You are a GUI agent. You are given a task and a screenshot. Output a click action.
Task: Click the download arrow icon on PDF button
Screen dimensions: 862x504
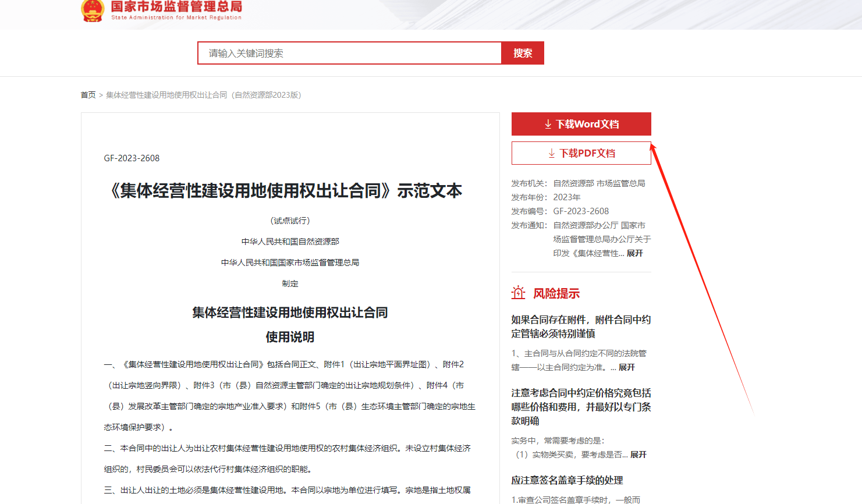coord(551,153)
